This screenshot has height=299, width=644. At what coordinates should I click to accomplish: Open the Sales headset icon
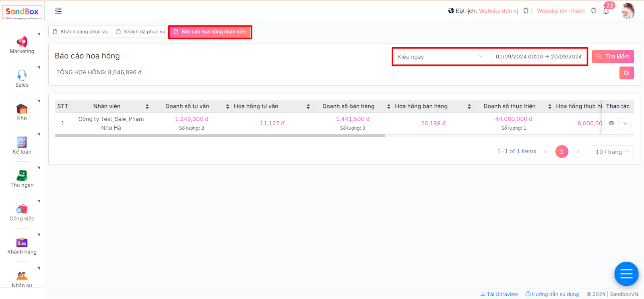[x=22, y=75]
